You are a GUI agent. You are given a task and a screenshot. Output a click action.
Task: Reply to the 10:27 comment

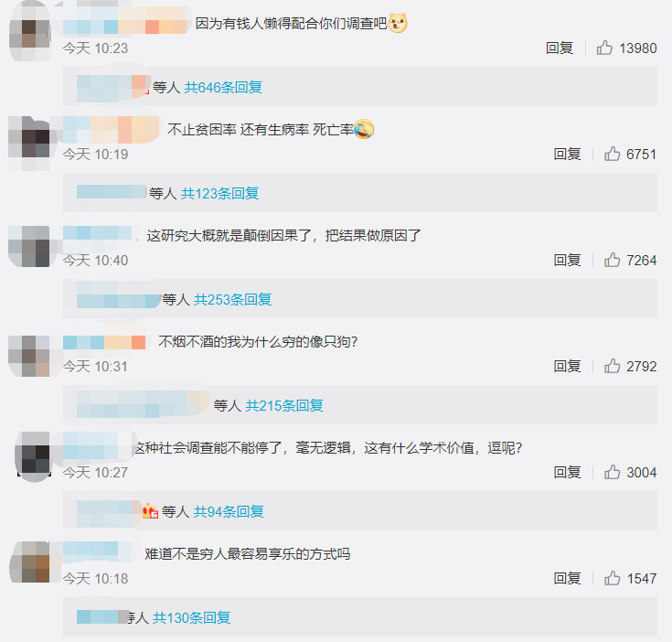(567, 472)
